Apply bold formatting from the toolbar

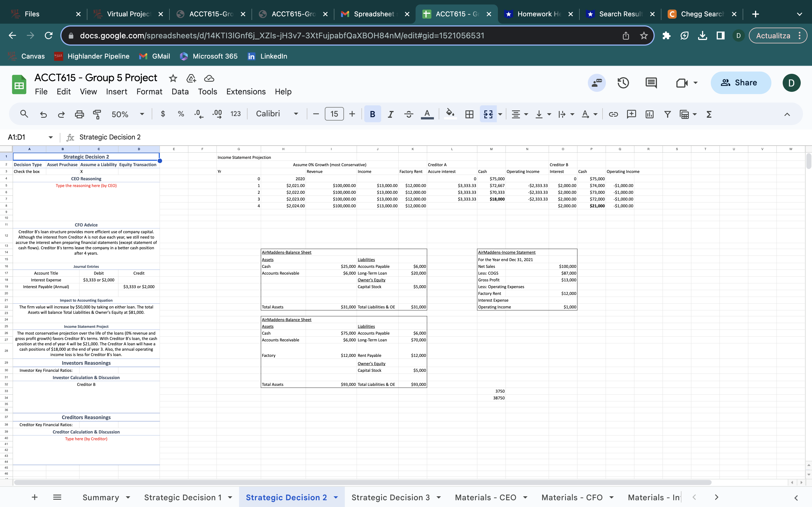pyautogui.click(x=372, y=114)
